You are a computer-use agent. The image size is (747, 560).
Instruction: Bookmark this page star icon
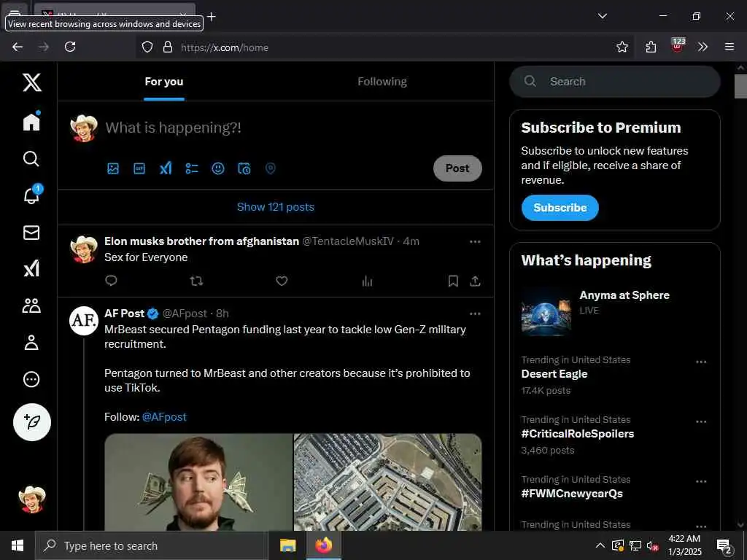click(622, 47)
